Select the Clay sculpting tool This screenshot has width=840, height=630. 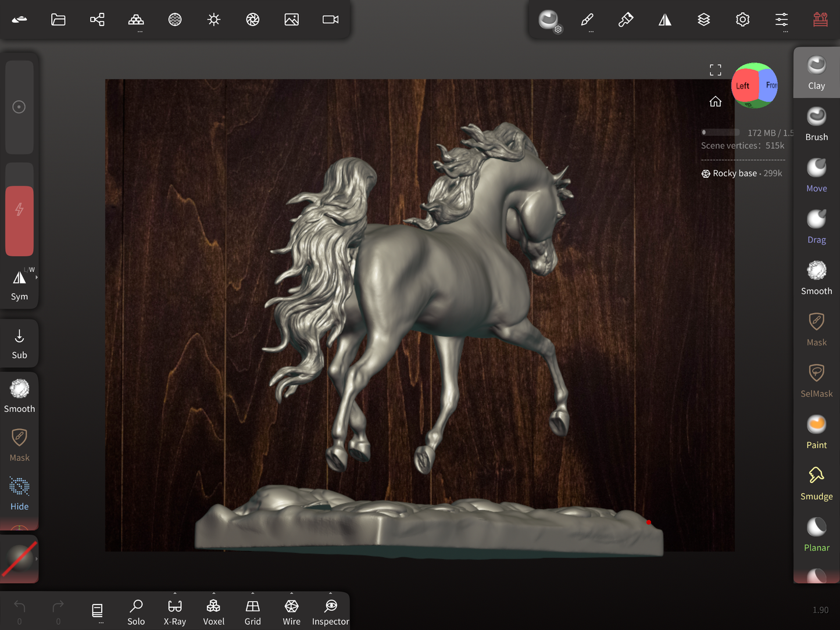[x=816, y=73]
